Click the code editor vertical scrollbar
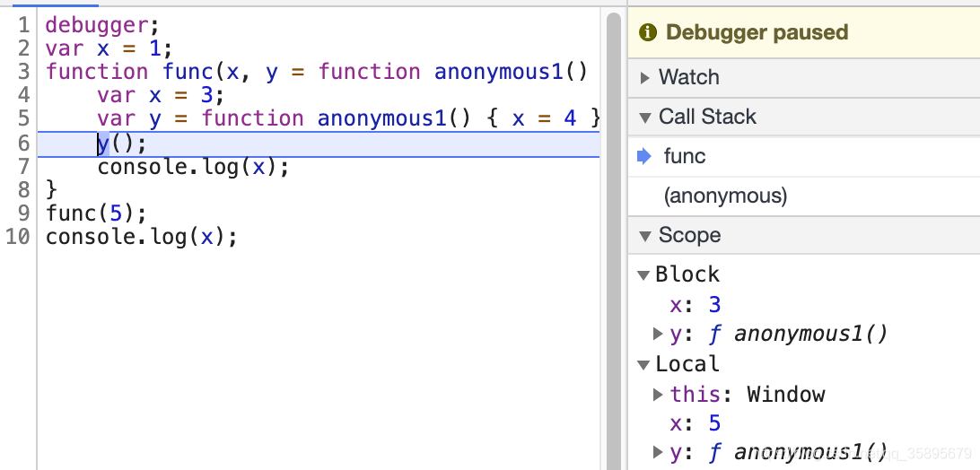 coord(614,240)
